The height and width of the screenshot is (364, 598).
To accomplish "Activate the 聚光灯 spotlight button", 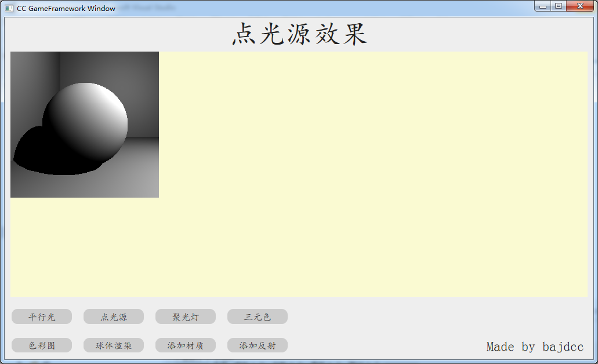I will (186, 316).
